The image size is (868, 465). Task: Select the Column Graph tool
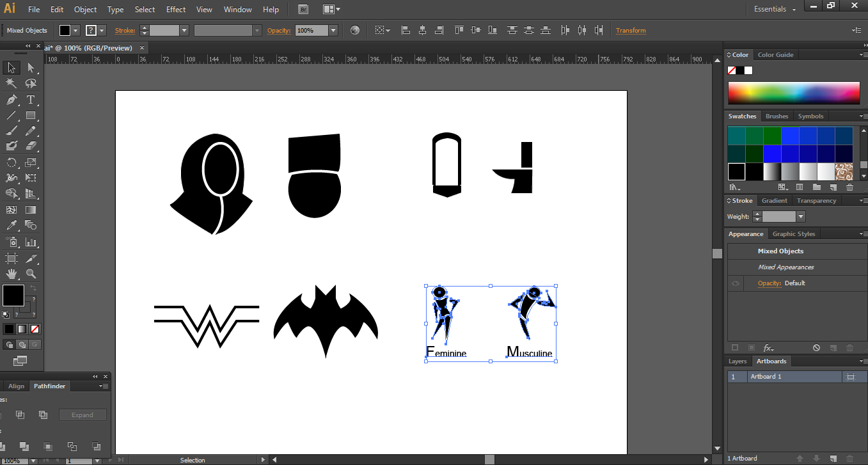[x=31, y=242]
